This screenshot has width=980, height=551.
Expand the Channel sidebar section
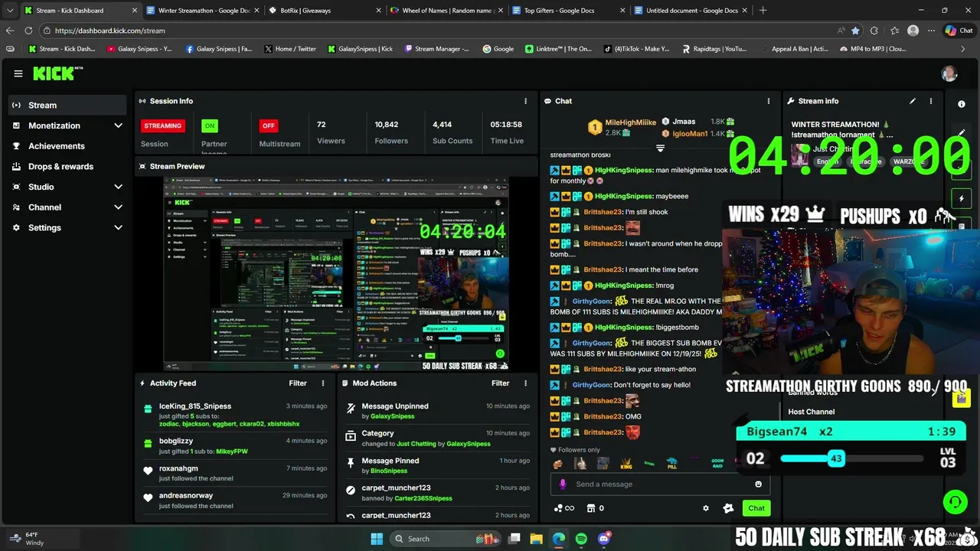point(118,207)
